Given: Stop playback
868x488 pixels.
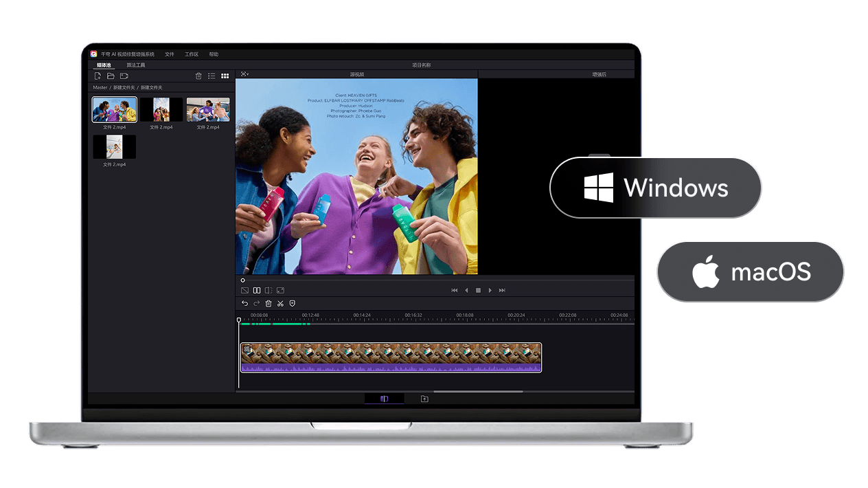Looking at the screenshot, I should [479, 291].
